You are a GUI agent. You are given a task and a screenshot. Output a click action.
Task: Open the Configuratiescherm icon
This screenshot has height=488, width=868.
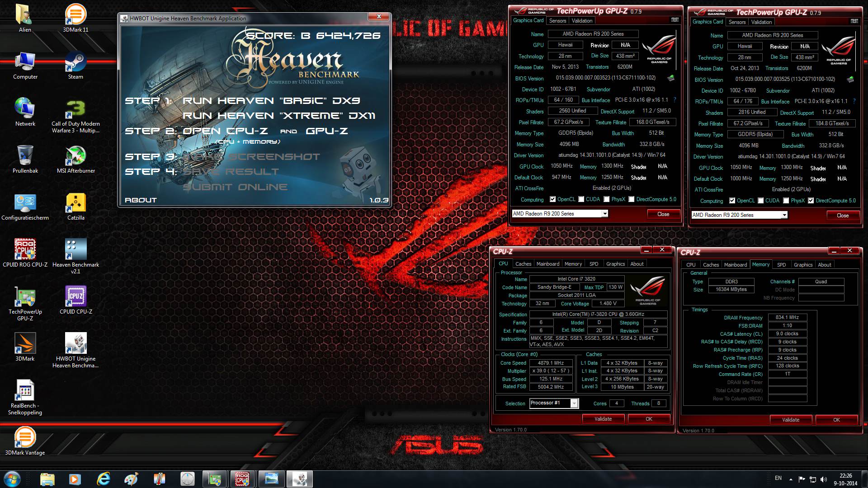25,206
